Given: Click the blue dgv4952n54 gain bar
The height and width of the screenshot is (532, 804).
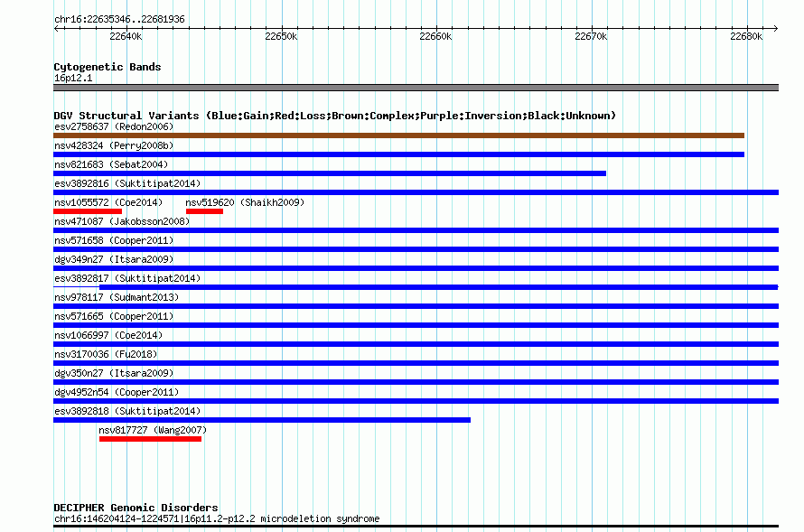Looking at the screenshot, I should click(x=416, y=401).
